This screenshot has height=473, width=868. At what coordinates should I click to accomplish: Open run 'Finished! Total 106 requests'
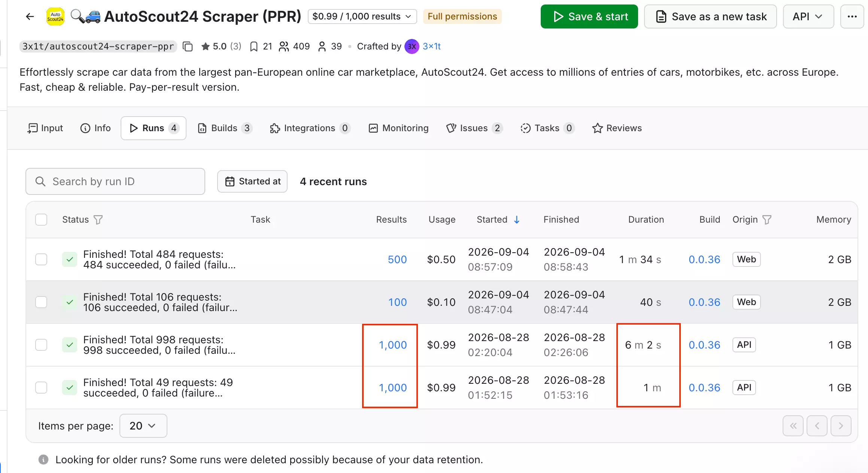160,302
